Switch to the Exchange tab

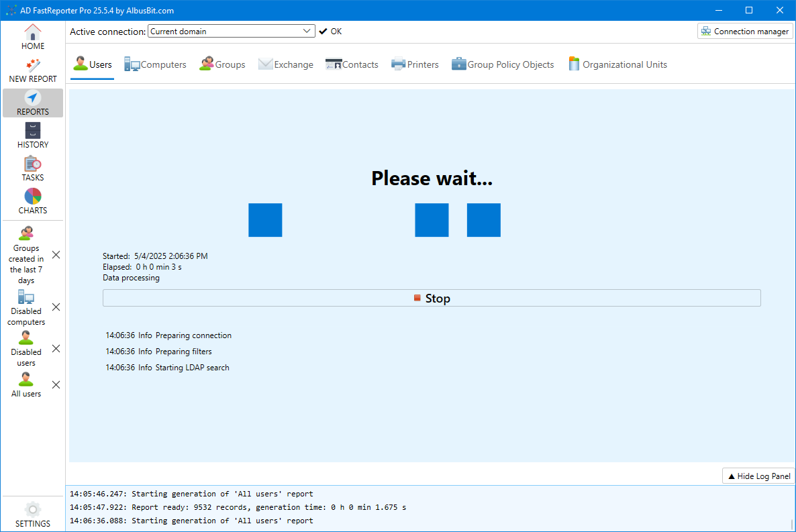coord(286,64)
